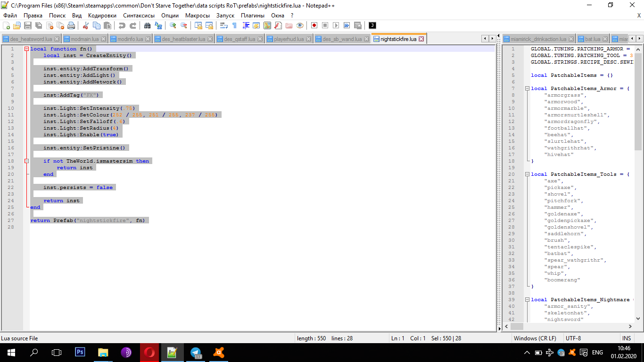The width and height of the screenshot is (644, 362).
Task: Click the Redo toolbar icon
Action: pos(133,25)
